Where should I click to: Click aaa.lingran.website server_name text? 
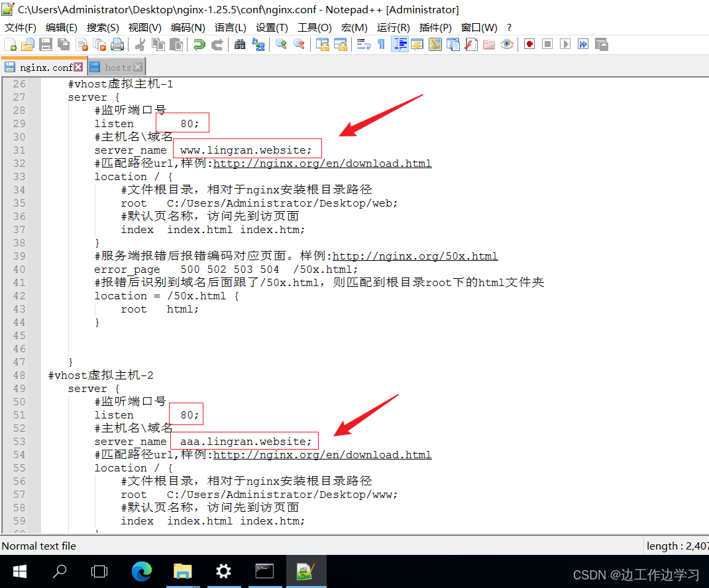(x=246, y=442)
